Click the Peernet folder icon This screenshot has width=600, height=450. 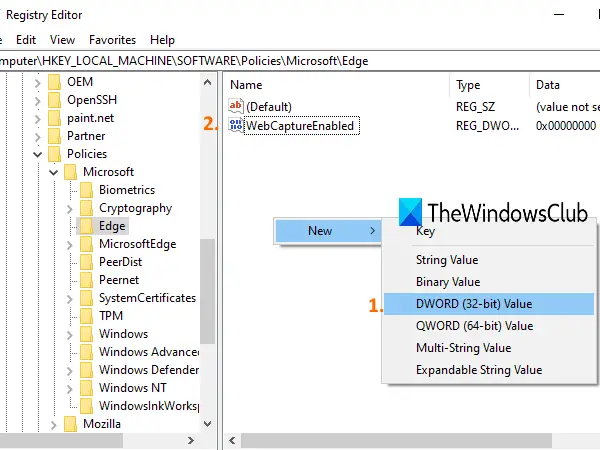click(86, 280)
